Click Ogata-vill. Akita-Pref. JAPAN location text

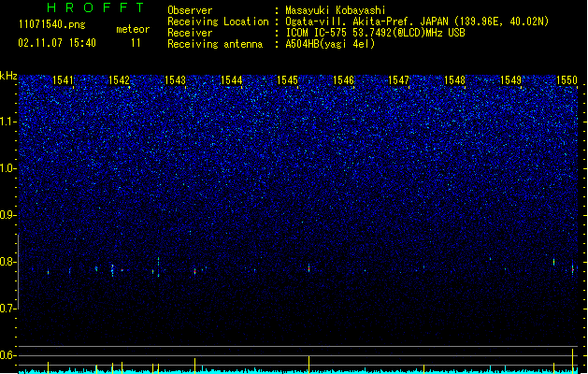coord(417,22)
